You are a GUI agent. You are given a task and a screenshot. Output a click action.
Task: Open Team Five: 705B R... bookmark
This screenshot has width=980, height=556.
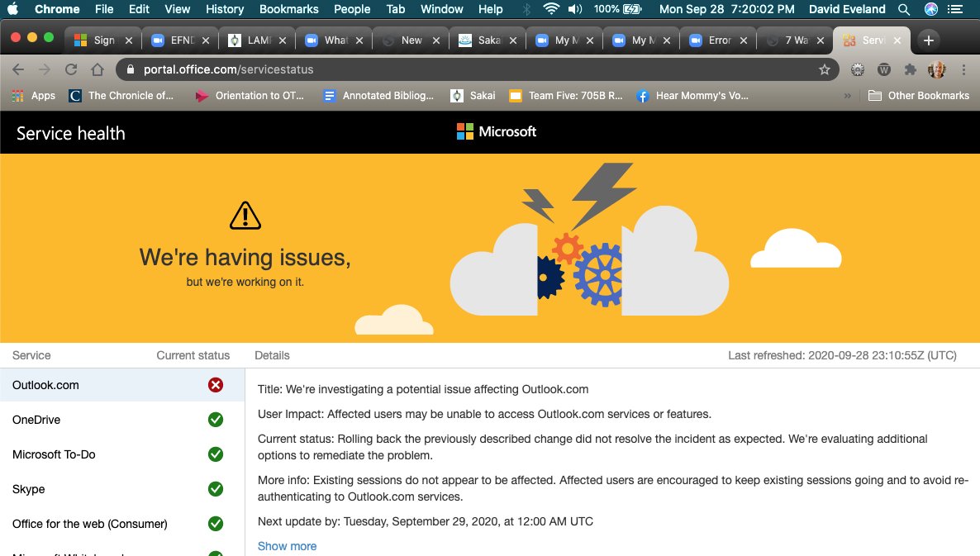(x=566, y=96)
